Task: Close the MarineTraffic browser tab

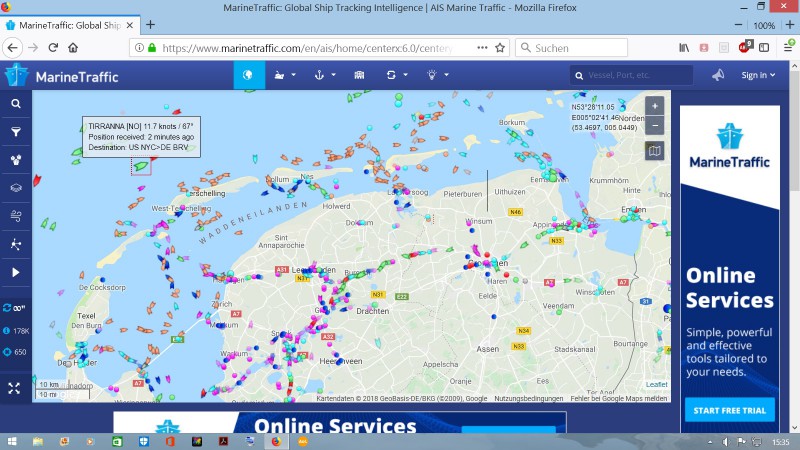Action: coord(130,25)
